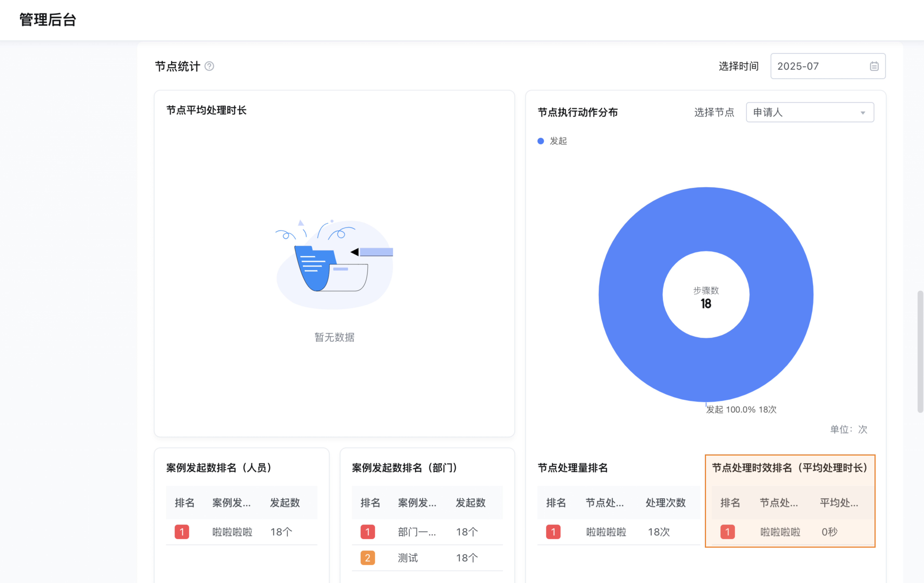Screen dimensions: 924x583
Task: Click the empty-state illustration above 暂无数据
Action: 334,264
